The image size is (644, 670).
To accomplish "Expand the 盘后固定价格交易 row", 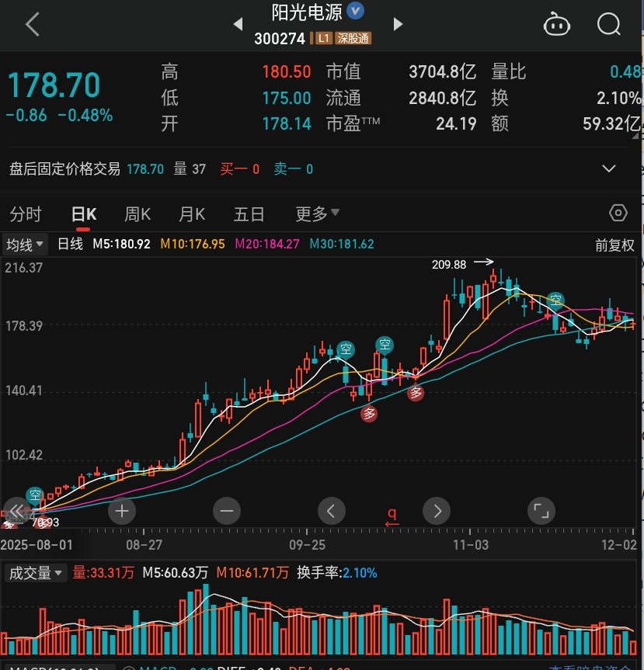I will pyautogui.click(x=608, y=168).
